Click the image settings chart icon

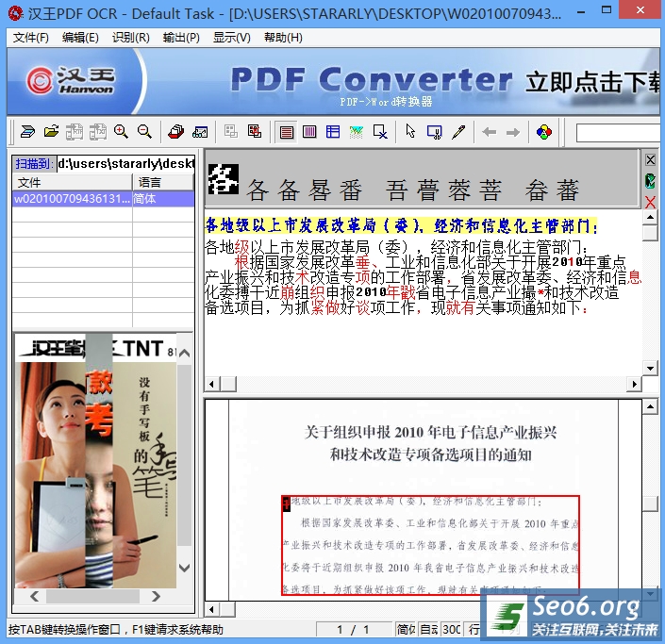click(x=200, y=132)
